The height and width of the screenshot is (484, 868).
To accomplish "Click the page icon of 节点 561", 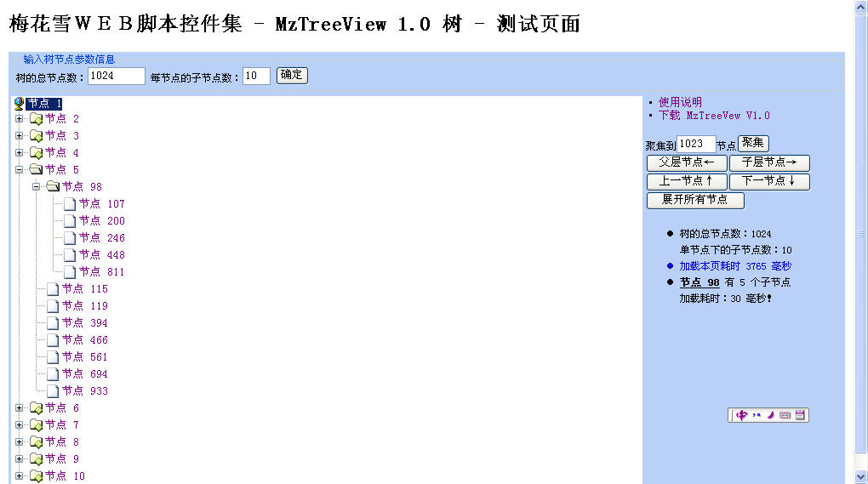I will click(x=53, y=357).
